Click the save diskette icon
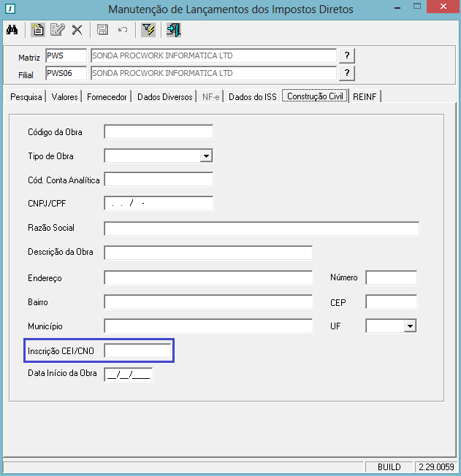461x476 pixels. click(x=103, y=30)
